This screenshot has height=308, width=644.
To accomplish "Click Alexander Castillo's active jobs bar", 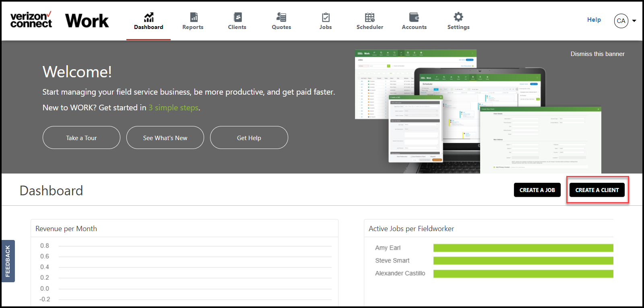I will (x=523, y=274).
